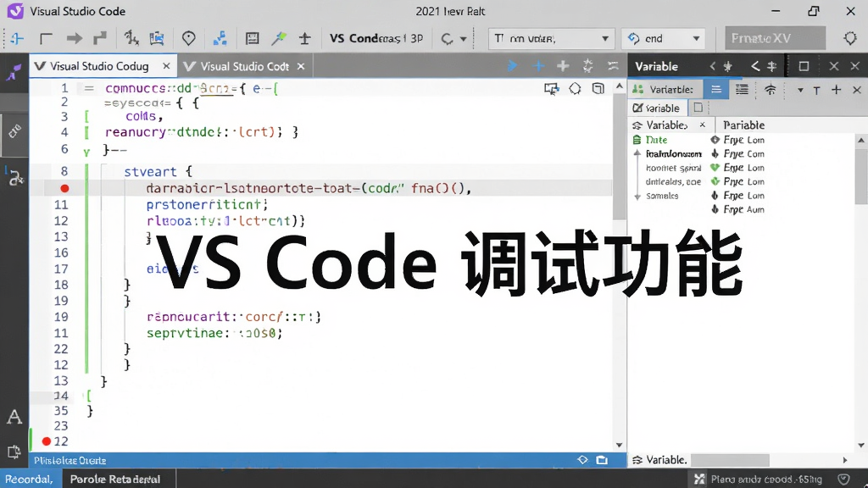The height and width of the screenshot is (488, 868).
Task: Click the white plus icon above the editor
Action: point(563,66)
